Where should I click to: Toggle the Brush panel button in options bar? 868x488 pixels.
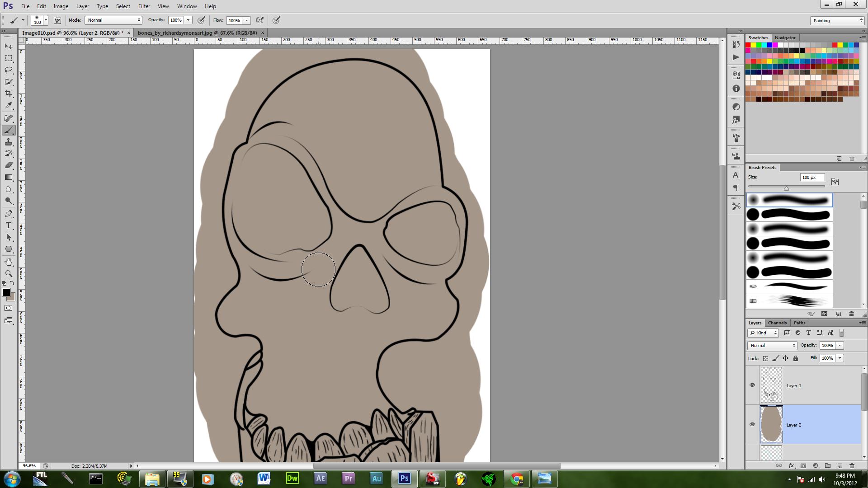click(x=57, y=20)
